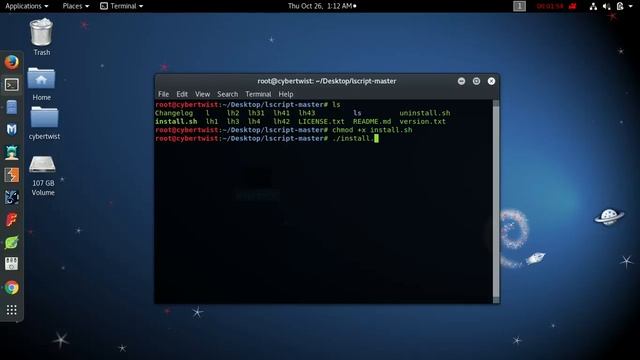The image size is (640, 360).
Task: Open the Applications menu
Action: [27, 6]
